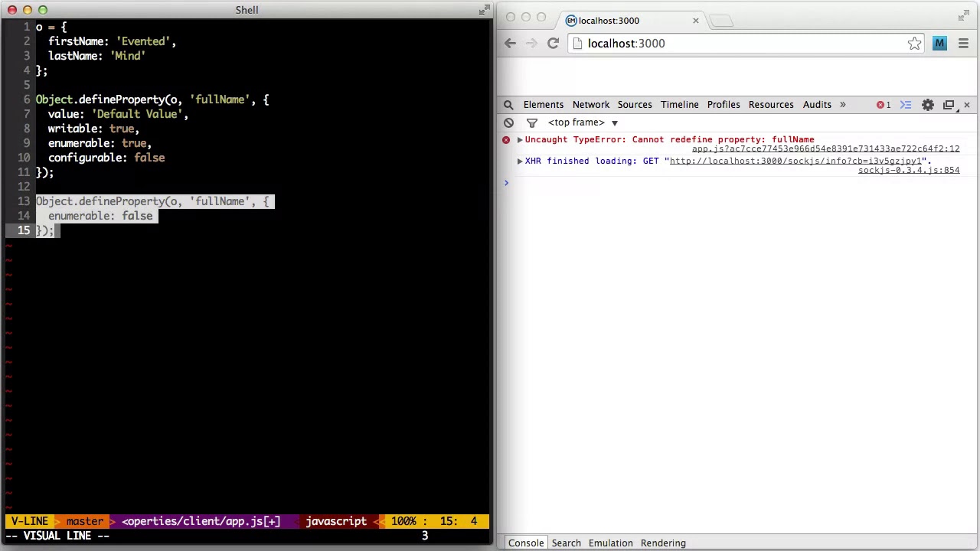Viewport: 980px width, 551px height.
Task: Open the blue M extension icon
Action: (939, 44)
